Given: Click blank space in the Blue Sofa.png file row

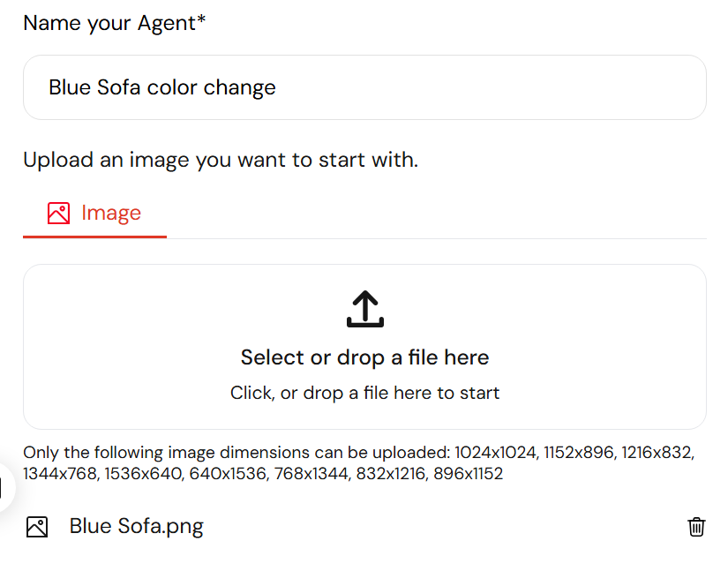Looking at the screenshot, I should click(x=441, y=527).
